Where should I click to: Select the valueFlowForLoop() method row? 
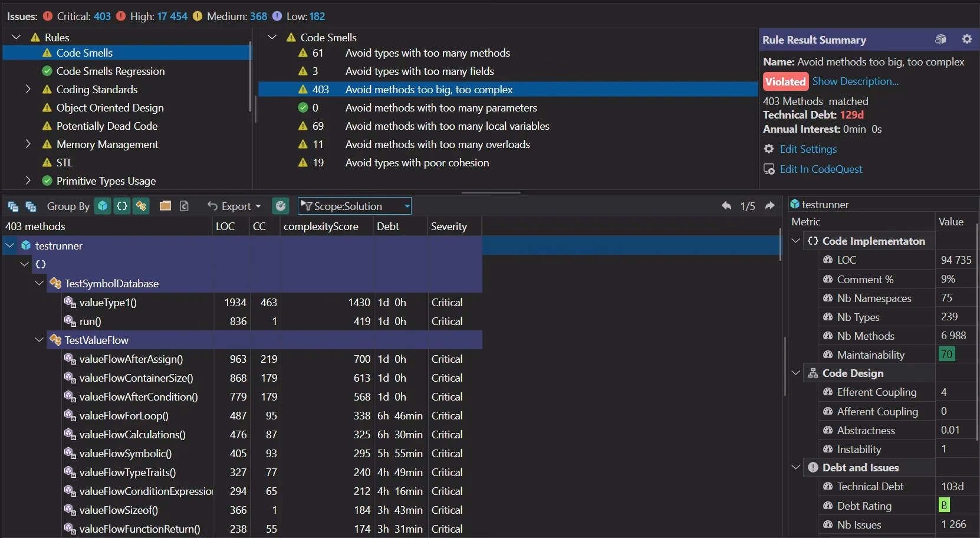pyautogui.click(x=243, y=416)
